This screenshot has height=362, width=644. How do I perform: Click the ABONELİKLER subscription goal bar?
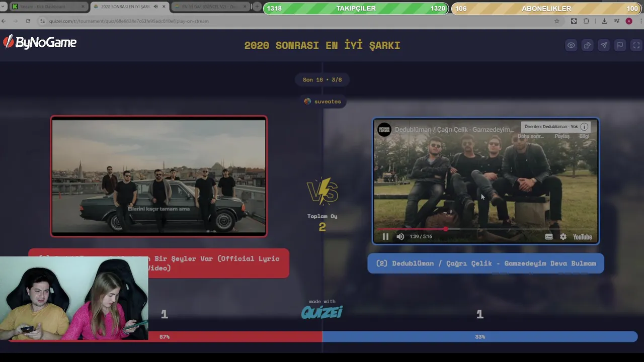coord(546,9)
